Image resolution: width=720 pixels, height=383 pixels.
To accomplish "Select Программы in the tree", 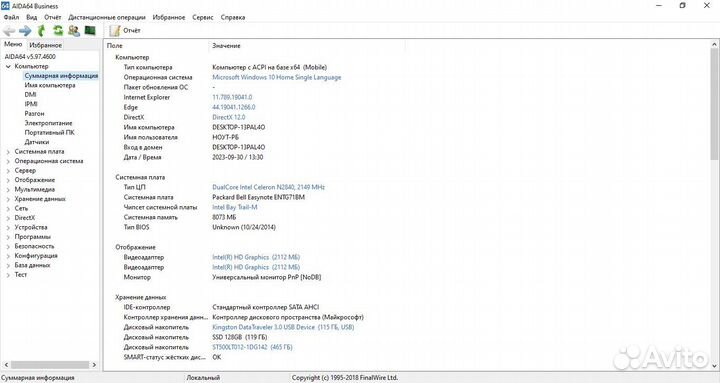I will coord(33,237).
